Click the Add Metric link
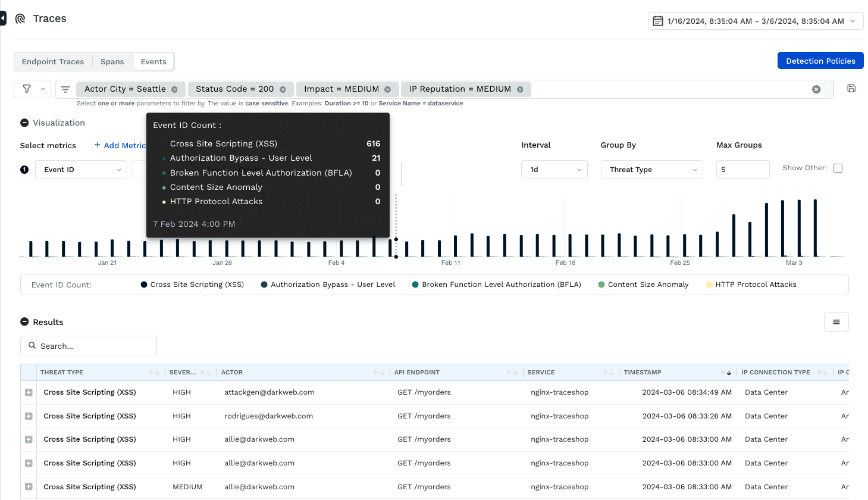Image resolution: width=868 pixels, height=500 pixels. [x=121, y=145]
